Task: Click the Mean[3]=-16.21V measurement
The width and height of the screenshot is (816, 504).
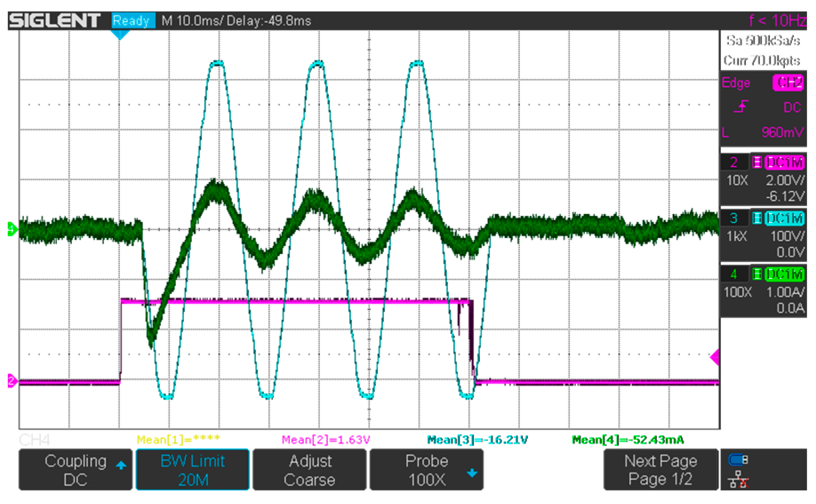Action: pos(477,440)
